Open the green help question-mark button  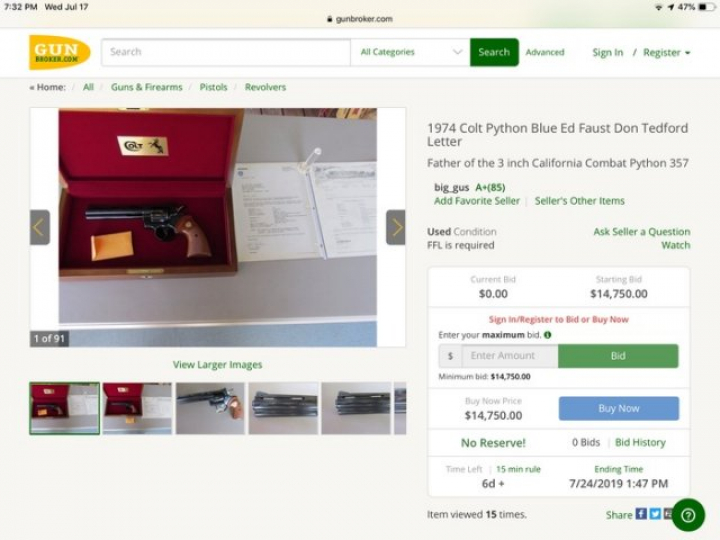(688, 515)
